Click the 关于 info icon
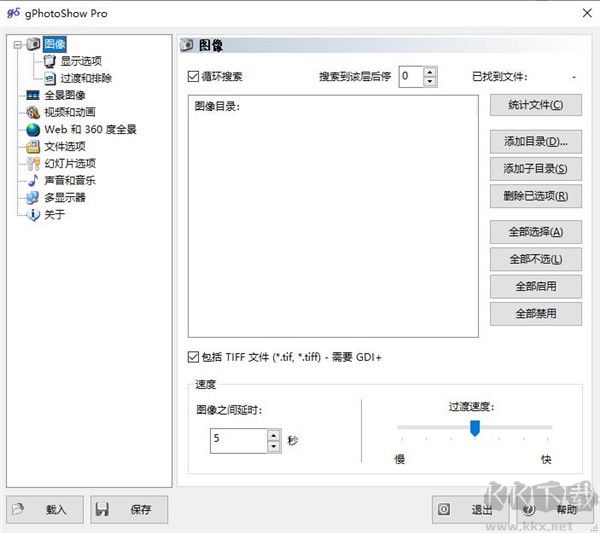 click(33, 214)
